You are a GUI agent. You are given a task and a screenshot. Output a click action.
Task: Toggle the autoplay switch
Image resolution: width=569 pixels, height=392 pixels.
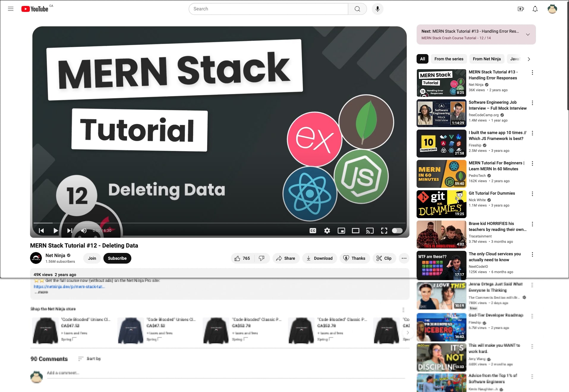pyautogui.click(x=397, y=231)
